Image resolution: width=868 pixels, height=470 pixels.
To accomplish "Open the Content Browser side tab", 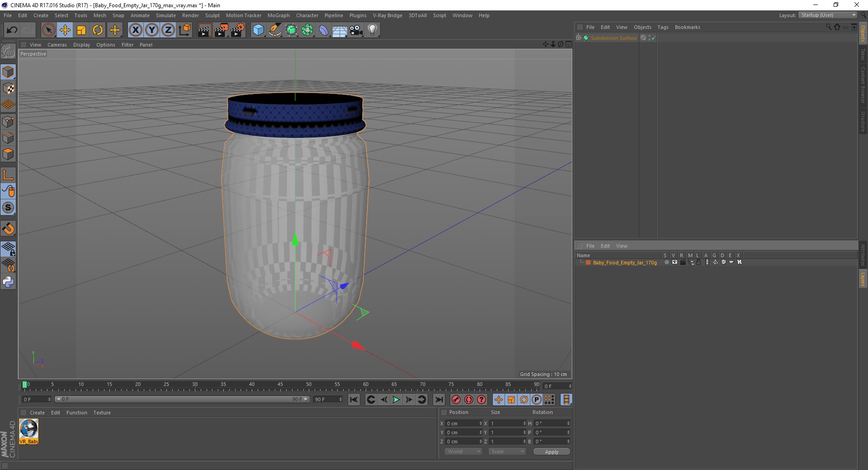I will tap(863, 85).
